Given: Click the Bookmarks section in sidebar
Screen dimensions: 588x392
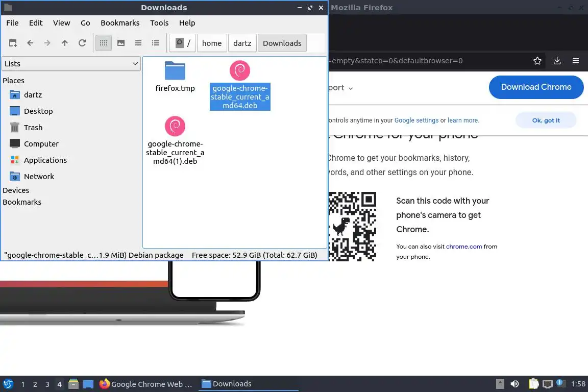Looking at the screenshot, I should point(22,202).
